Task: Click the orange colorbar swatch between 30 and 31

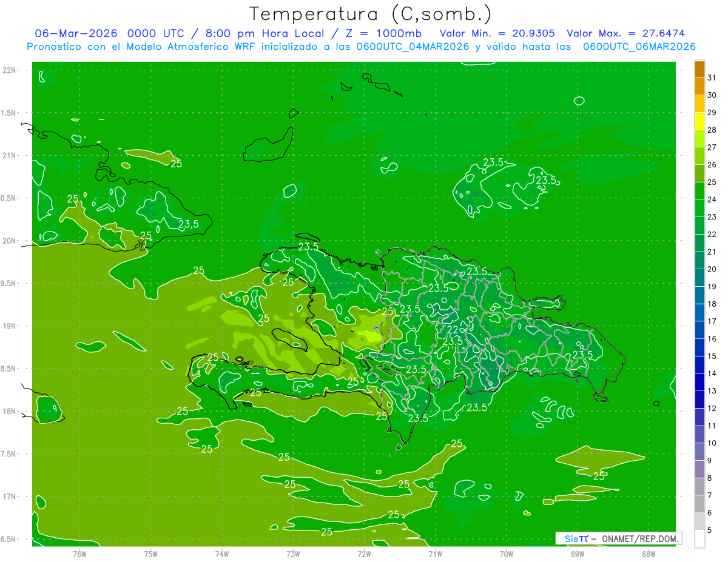Action: point(699,87)
